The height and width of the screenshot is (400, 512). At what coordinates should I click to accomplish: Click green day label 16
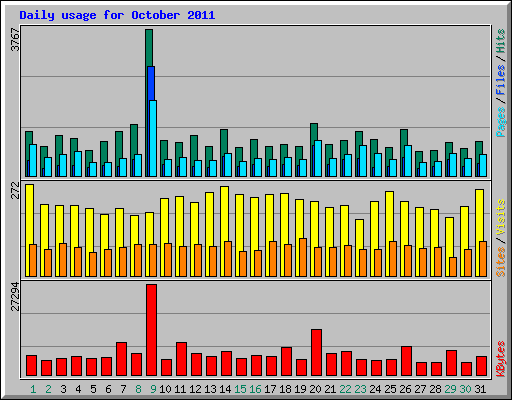255,389
